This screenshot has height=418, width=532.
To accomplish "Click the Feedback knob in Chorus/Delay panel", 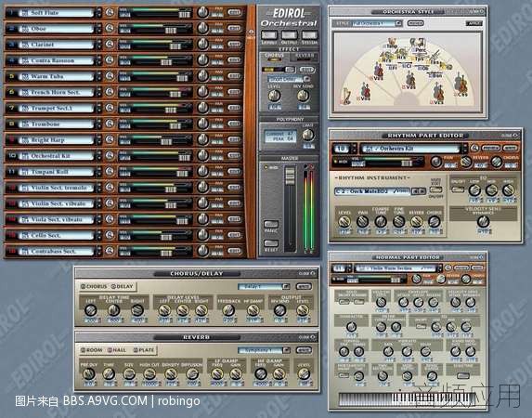I will [228, 309].
